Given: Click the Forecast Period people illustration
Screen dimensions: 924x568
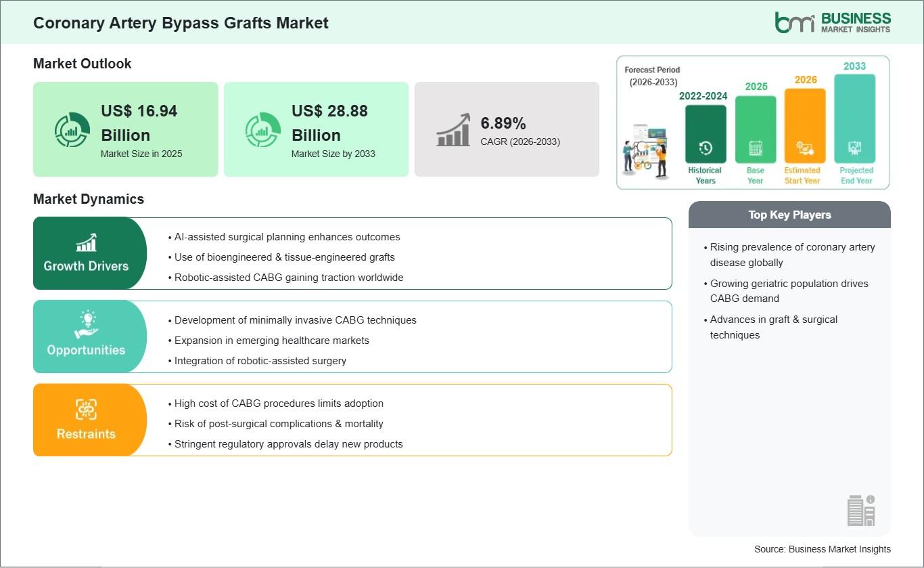Looking at the screenshot, I should [645, 149].
